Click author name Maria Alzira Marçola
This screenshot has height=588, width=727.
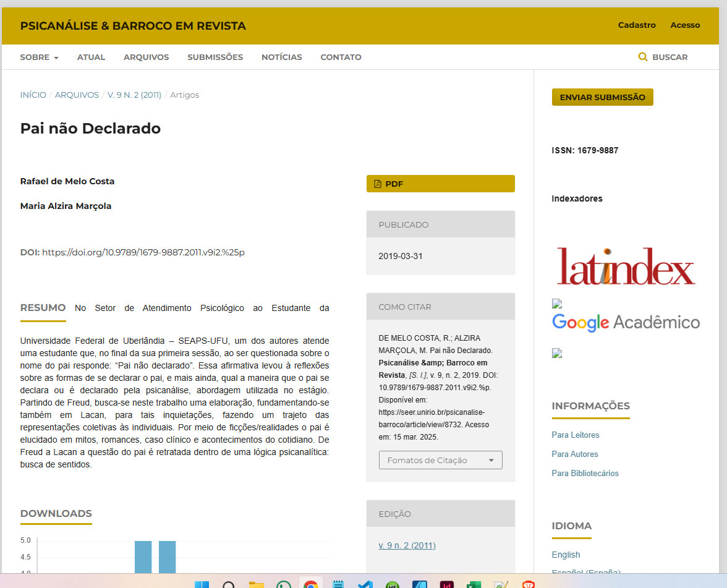66,206
